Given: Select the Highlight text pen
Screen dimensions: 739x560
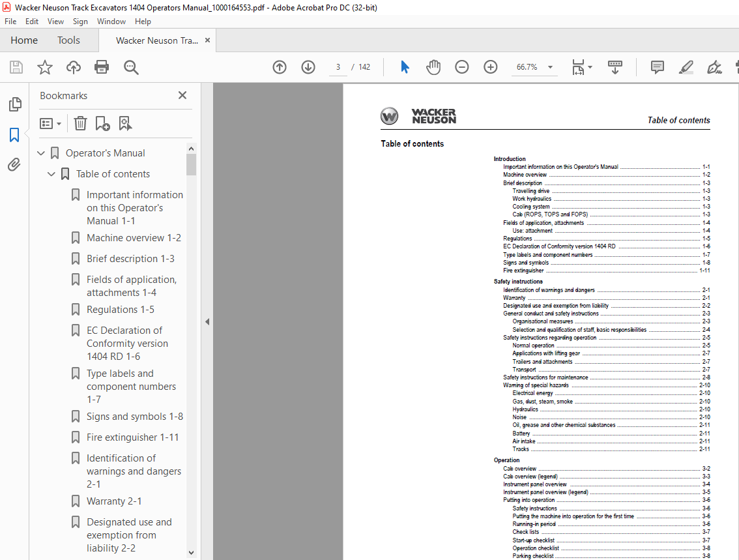Looking at the screenshot, I should point(686,67).
